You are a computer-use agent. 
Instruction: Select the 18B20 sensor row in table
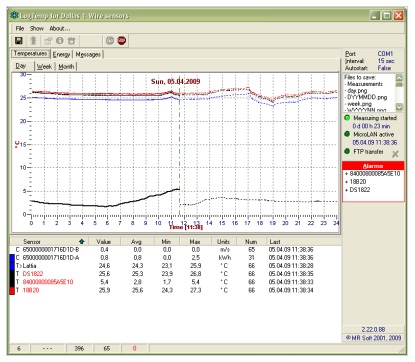[175, 290]
